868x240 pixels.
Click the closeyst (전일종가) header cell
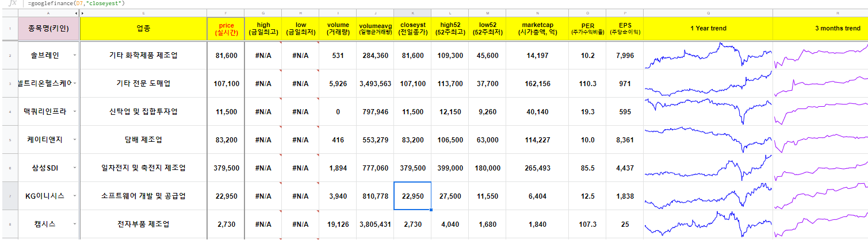point(412,29)
